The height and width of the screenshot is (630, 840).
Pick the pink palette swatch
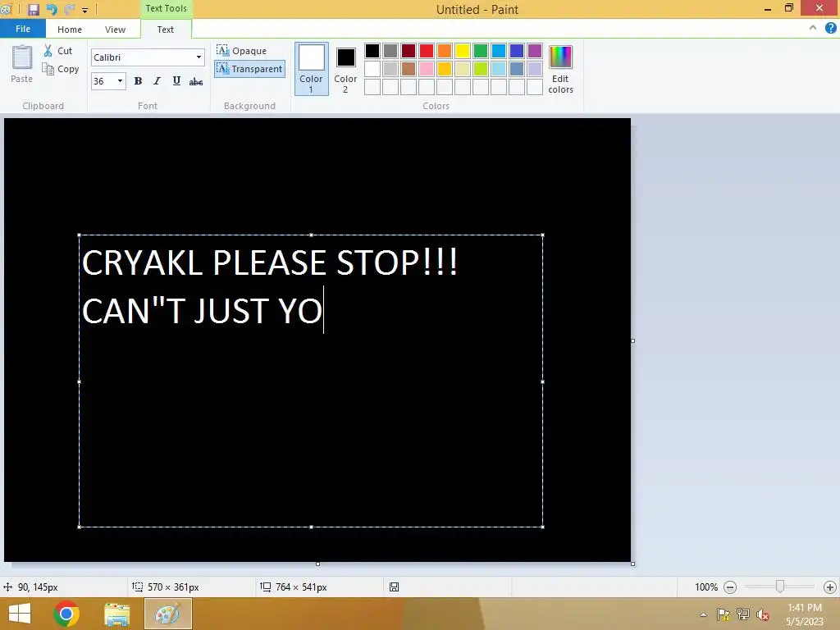click(x=427, y=69)
